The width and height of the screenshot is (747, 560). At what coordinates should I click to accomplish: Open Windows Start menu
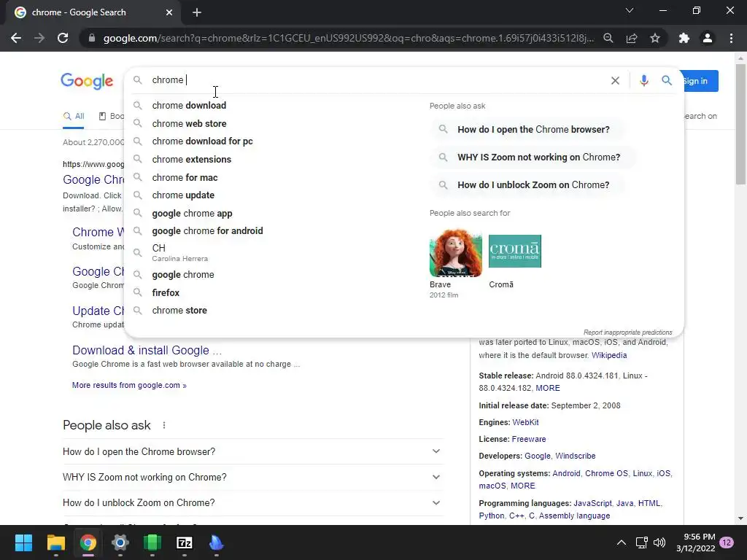click(23, 542)
